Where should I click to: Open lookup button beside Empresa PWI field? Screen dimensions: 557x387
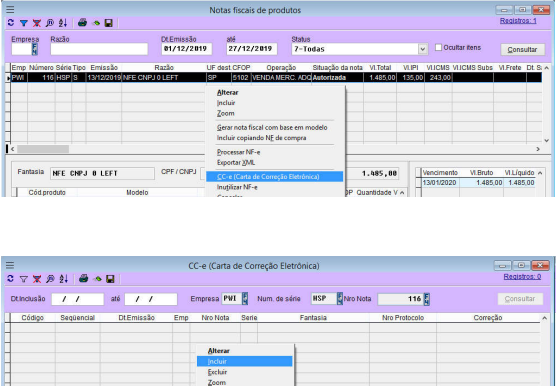coord(245,299)
